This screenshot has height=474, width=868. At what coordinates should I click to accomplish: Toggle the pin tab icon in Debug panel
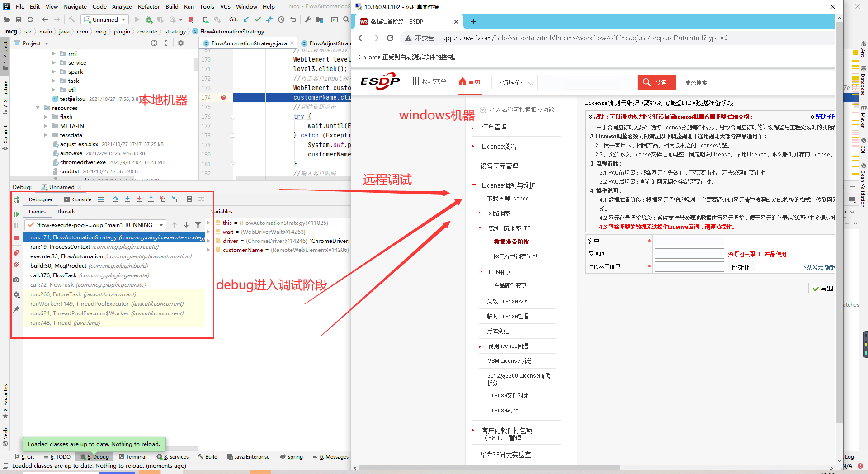[16, 309]
